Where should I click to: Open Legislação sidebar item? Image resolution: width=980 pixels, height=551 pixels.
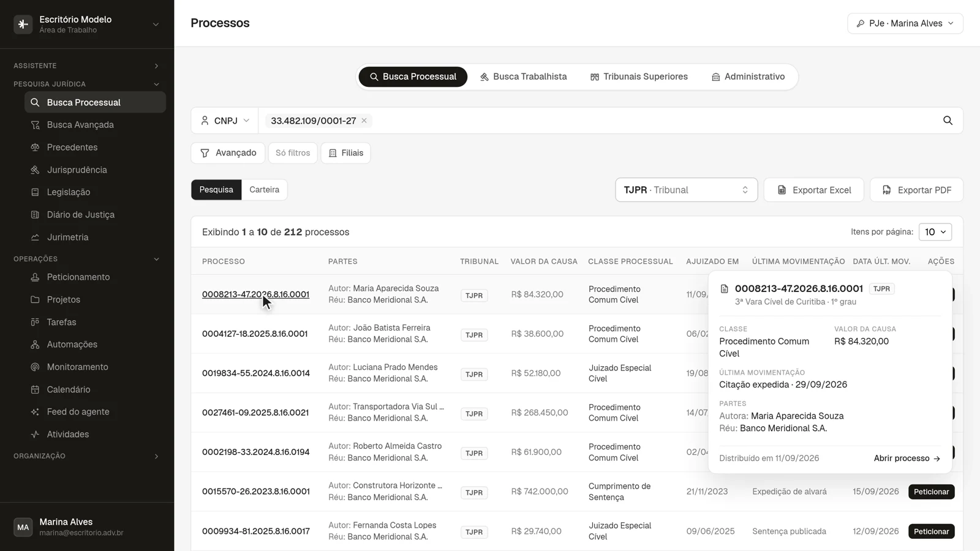95,192
